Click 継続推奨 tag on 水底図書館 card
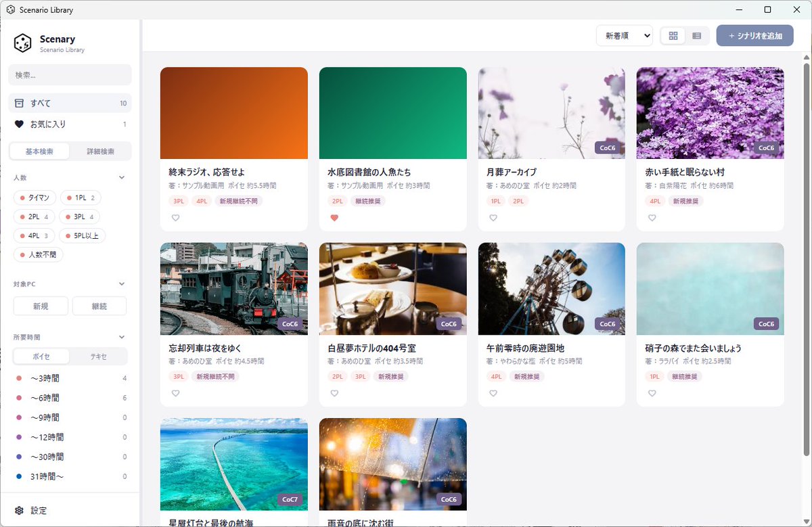Screen dimensions: 812x527 [x=367, y=201]
